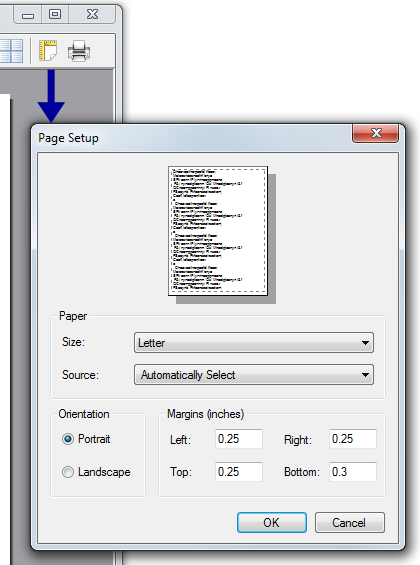Viewport: 420px width, 565px height.
Task: Click the page preview thumbnail
Action: (218, 231)
